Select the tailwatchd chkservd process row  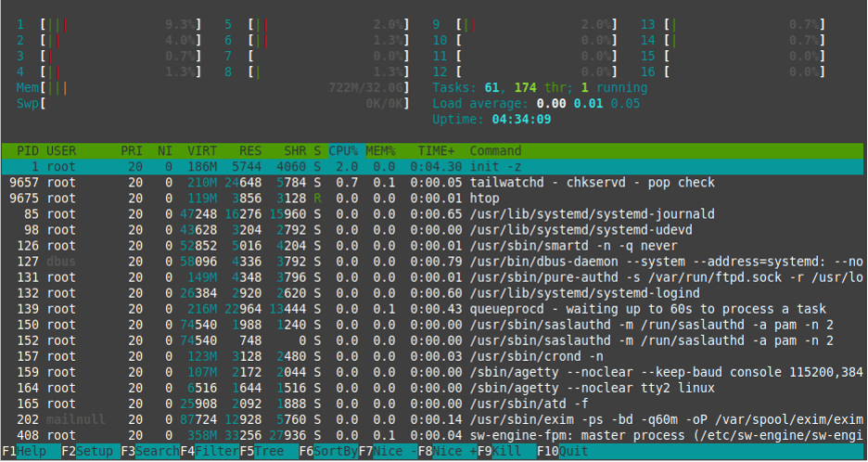(x=432, y=182)
